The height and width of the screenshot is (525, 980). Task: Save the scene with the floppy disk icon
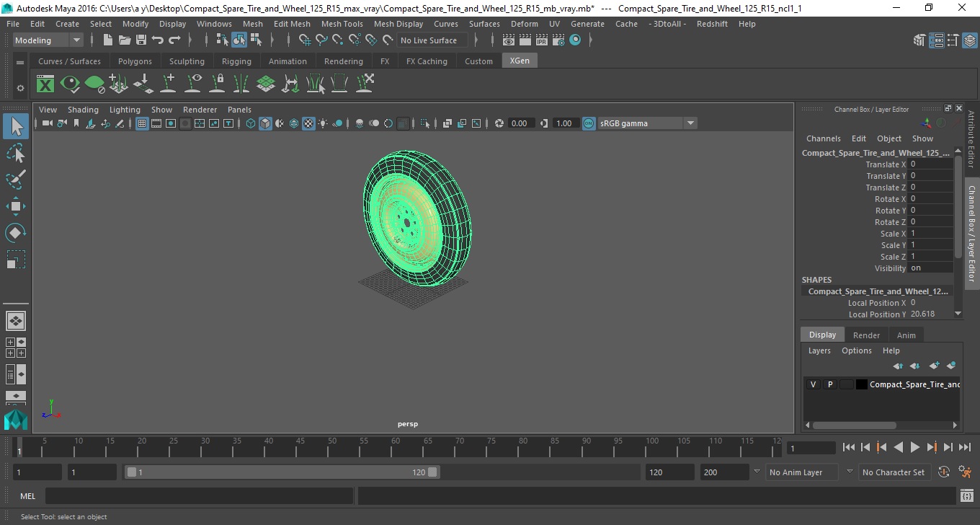coord(141,40)
